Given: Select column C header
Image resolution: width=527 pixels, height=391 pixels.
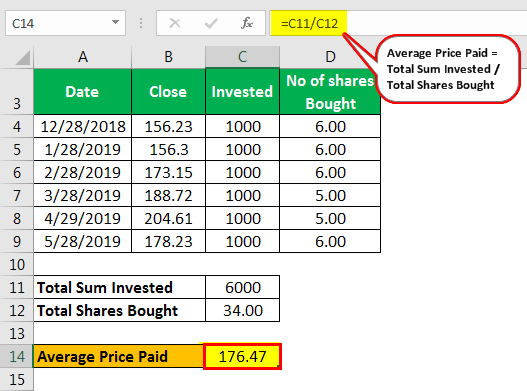Looking at the screenshot, I should 242,57.
